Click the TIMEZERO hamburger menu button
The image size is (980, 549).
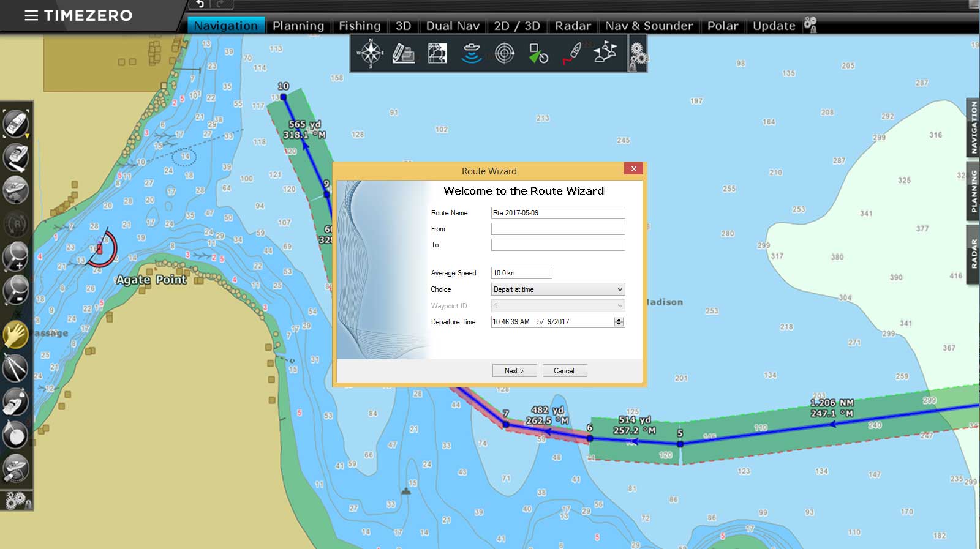31,15
